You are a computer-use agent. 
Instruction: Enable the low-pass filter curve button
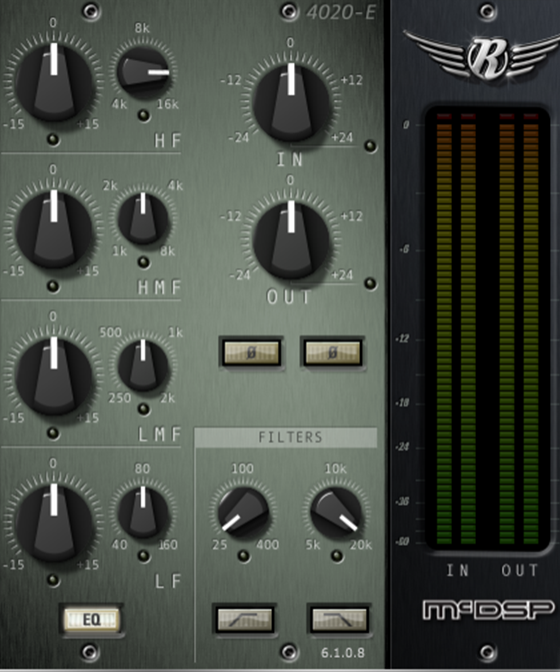339,619
